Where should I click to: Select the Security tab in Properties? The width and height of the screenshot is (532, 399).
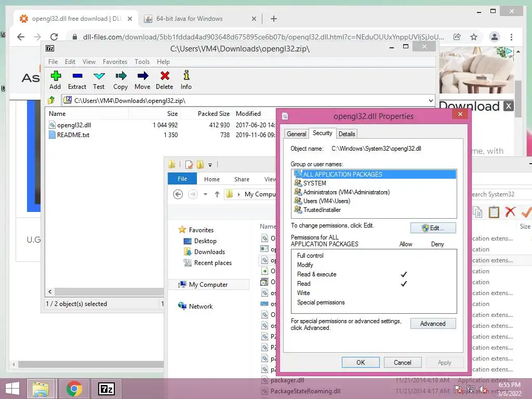tap(322, 133)
